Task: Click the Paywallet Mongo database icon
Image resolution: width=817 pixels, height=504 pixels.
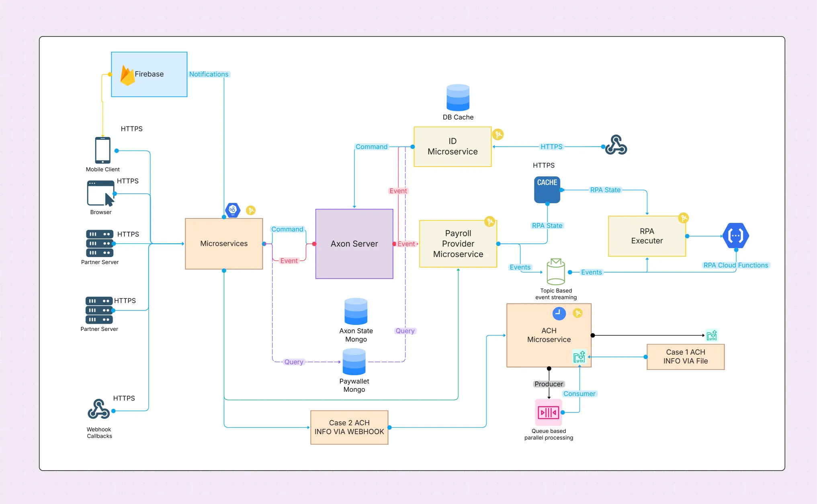Action: 354,362
